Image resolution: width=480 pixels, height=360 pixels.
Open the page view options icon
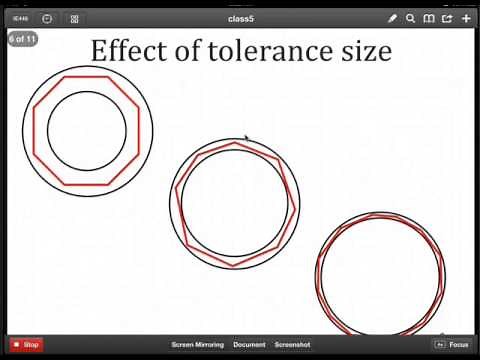[47, 19]
